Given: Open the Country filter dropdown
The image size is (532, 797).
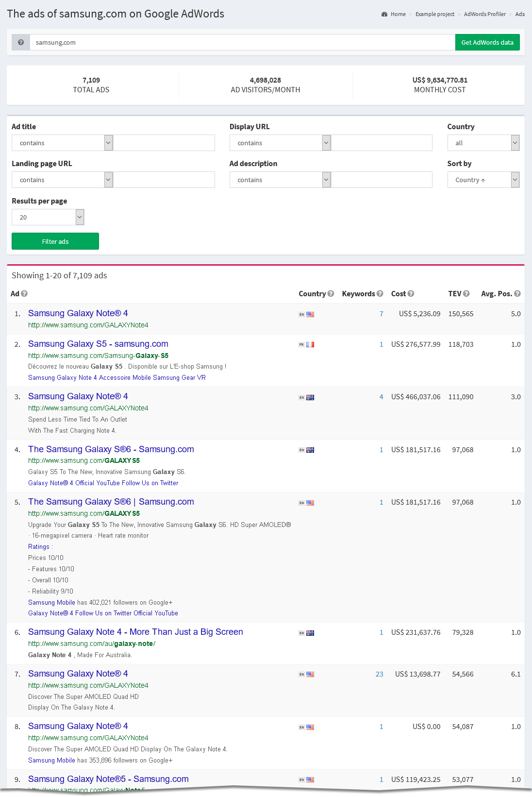Looking at the screenshot, I should [x=483, y=143].
